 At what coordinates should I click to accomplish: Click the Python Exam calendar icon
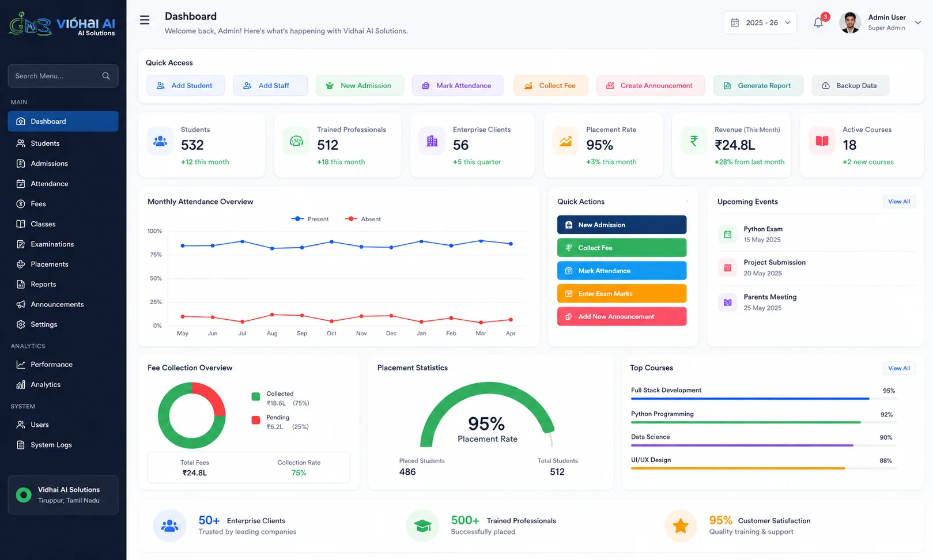(728, 234)
